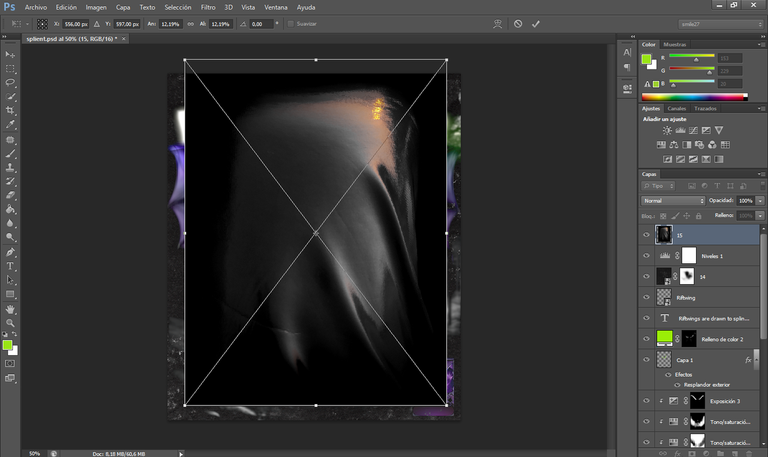768x457 pixels.
Task: Hide the Capa 1 layer
Action: pos(646,360)
